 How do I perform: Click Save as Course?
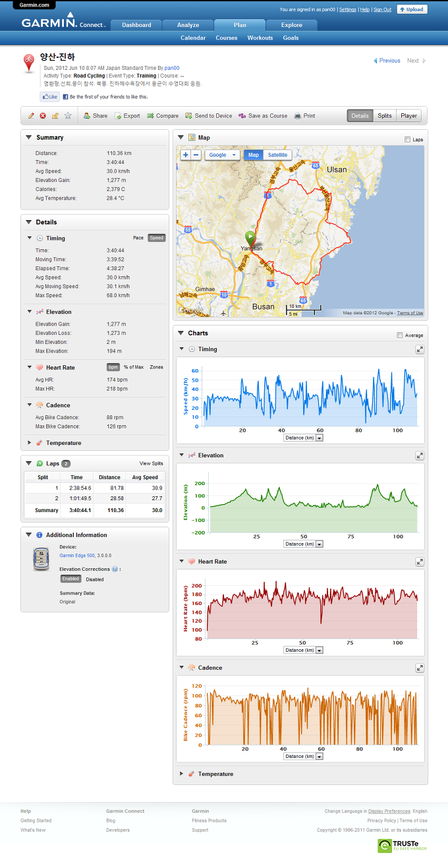[x=263, y=116]
